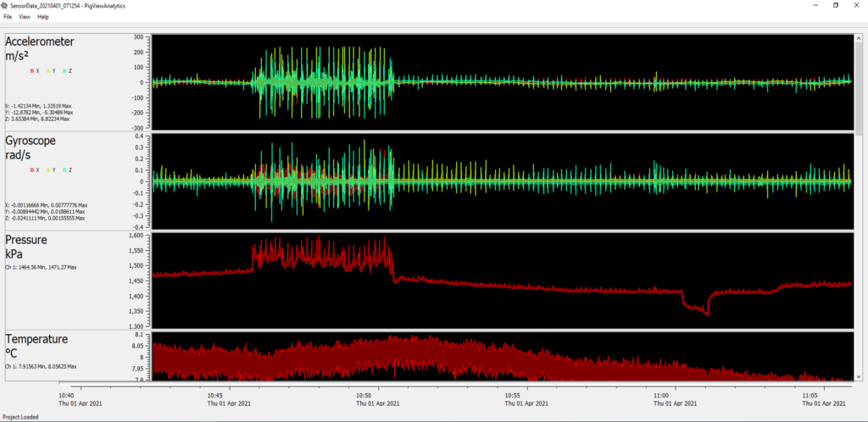Click the -0.4 tick on Gyroscope axis
Viewport: 868px width, 422px height.
[x=138, y=227]
